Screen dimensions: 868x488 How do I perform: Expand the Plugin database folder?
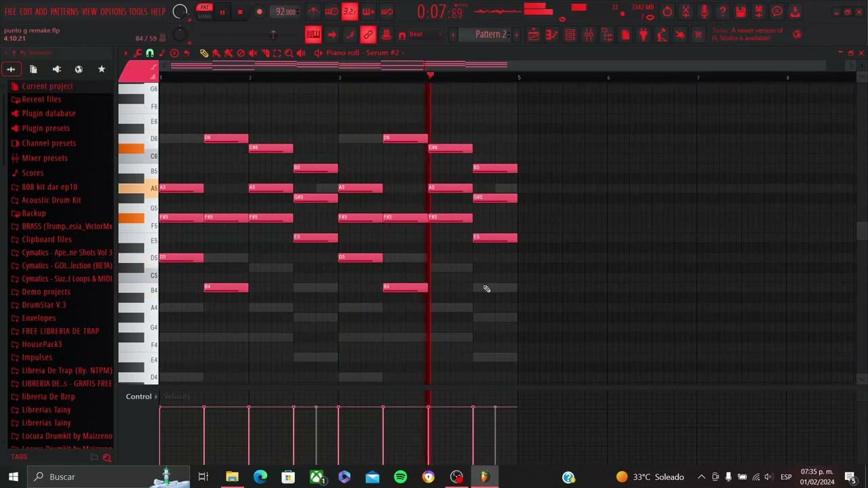click(48, 113)
